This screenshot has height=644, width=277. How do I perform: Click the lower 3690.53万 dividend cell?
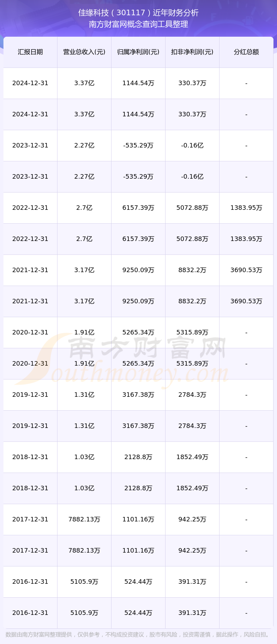[x=246, y=301]
